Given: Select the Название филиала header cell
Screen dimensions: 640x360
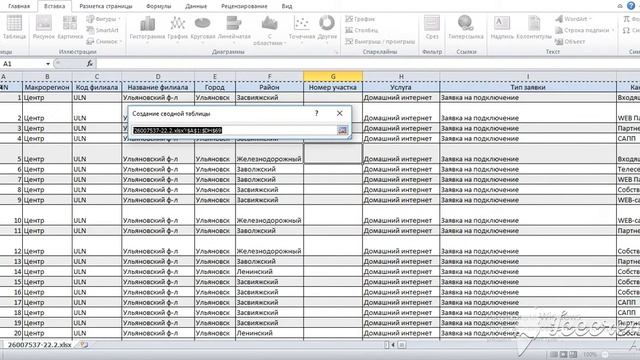Looking at the screenshot, I should point(158,87).
